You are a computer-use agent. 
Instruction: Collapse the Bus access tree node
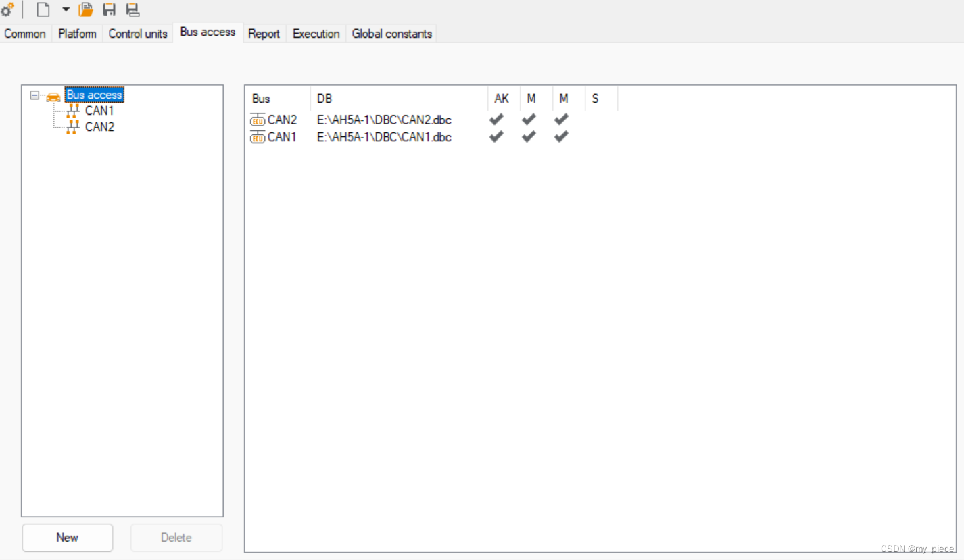pyautogui.click(x=34, y=95)
